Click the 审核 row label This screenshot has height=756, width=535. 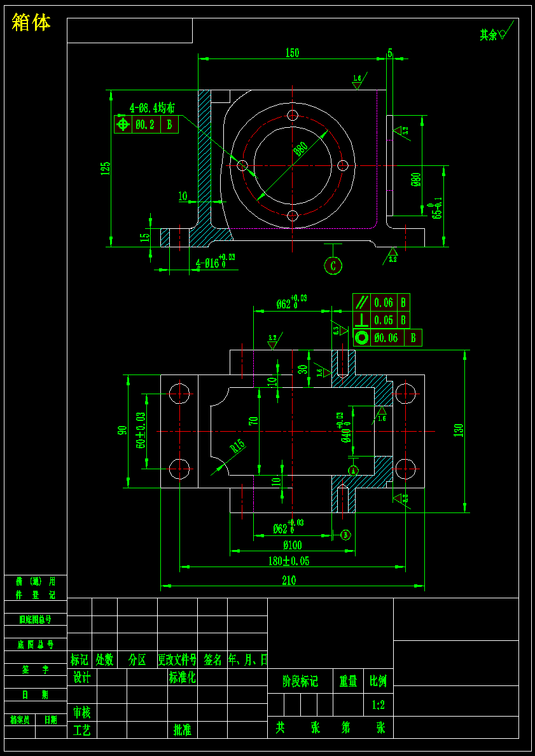click(82, 712)
